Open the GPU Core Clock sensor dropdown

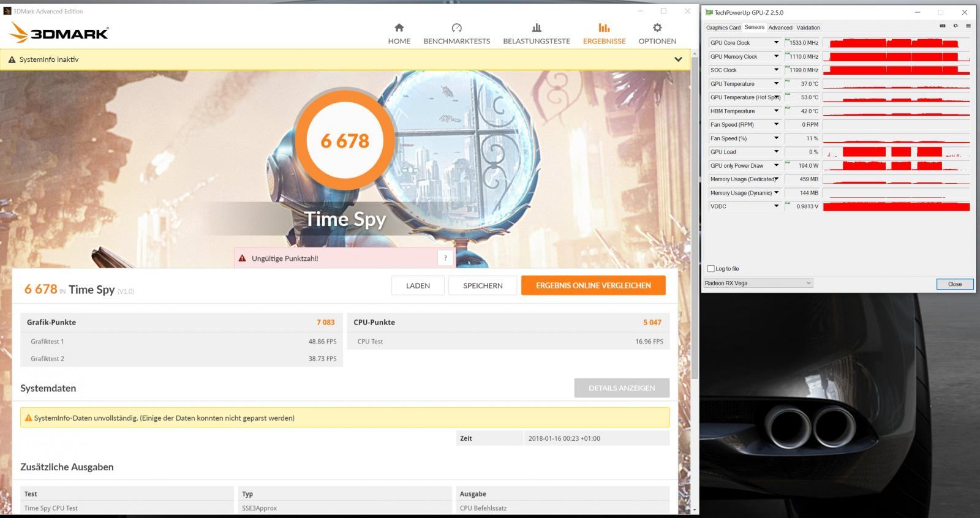(x=776, y=43)
